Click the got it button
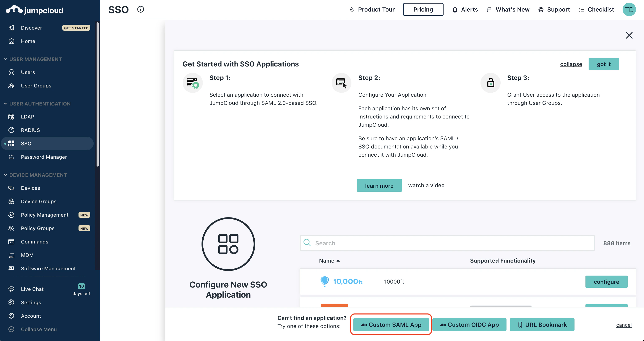The image size is (644, 341). pos(603,64)
